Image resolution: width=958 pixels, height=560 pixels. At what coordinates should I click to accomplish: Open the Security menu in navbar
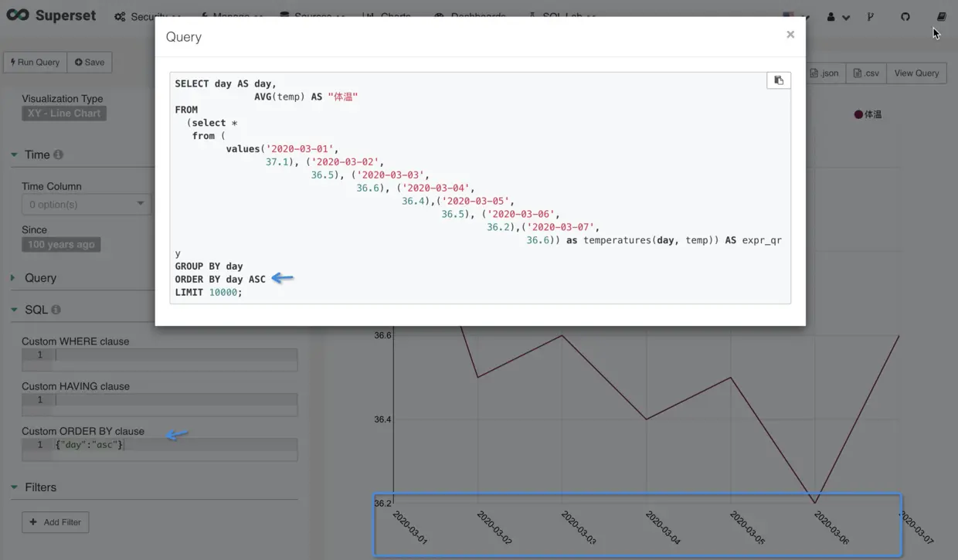[147, 16]
